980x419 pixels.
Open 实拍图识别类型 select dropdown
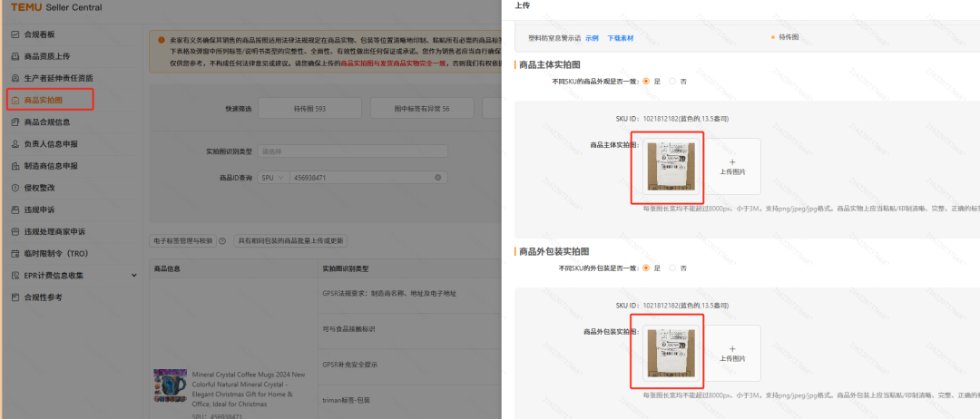352,151
